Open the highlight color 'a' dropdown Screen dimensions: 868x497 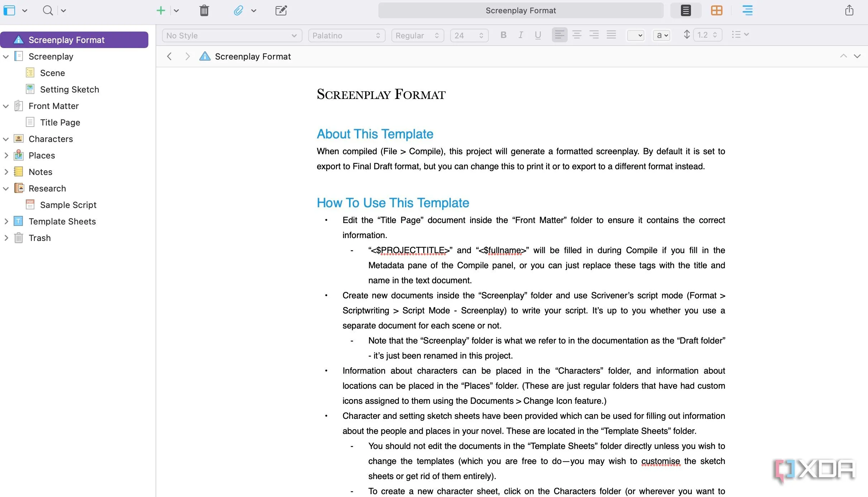point(661,35)
